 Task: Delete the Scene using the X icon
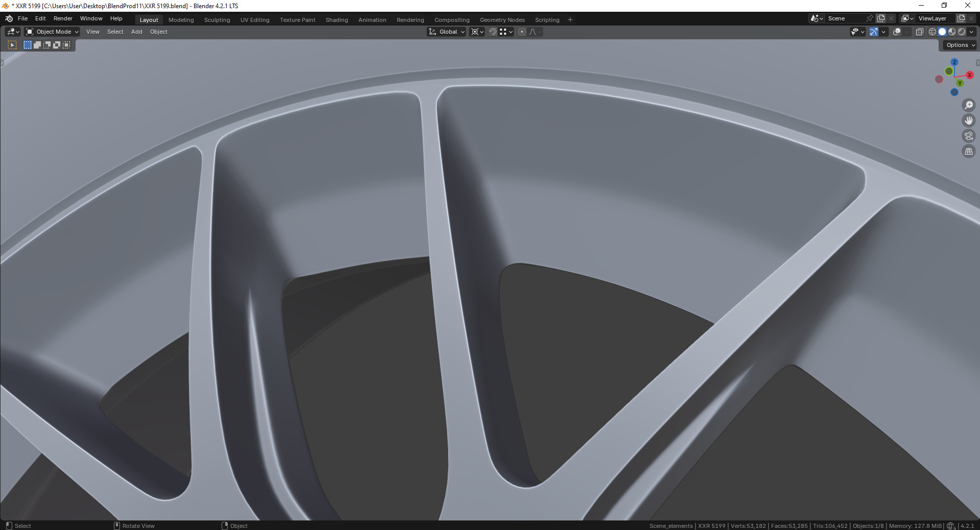[x=891, y=18]
